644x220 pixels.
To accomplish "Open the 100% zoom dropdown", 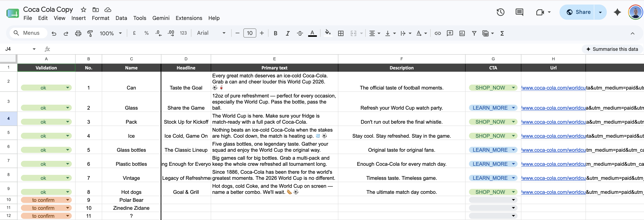I will click(x=110, y=33).
